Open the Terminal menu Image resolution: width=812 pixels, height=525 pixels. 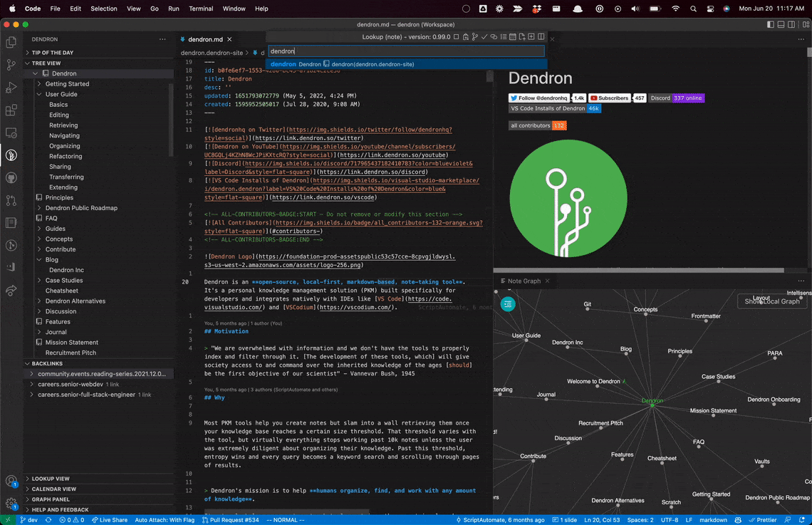pos(201,9)
